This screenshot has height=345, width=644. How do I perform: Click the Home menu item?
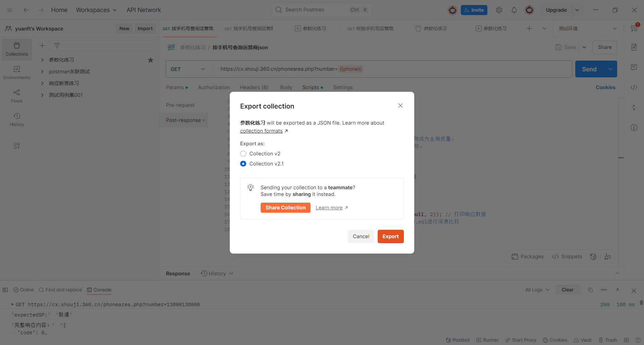pyautogui.click(x=59, y=10)
